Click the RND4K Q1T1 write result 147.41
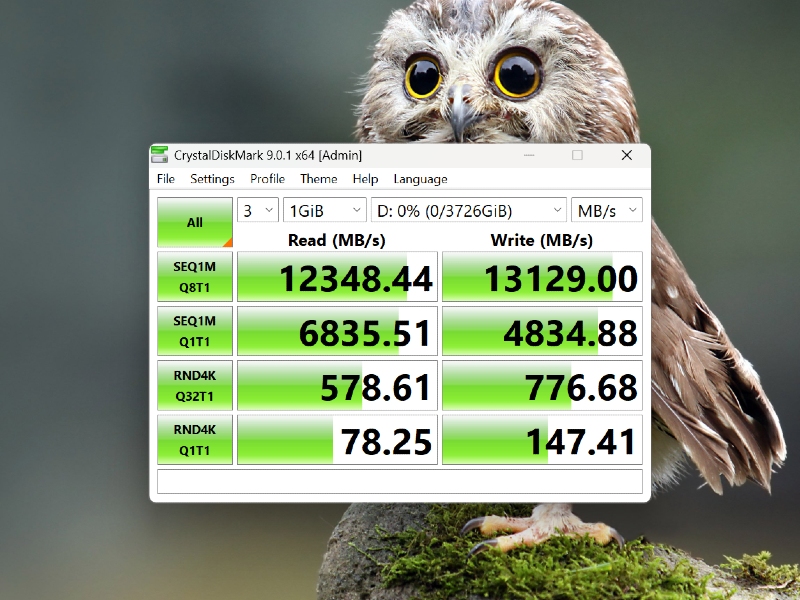The height and width of the screenshot is (600, 800). [x=542, y=440]
